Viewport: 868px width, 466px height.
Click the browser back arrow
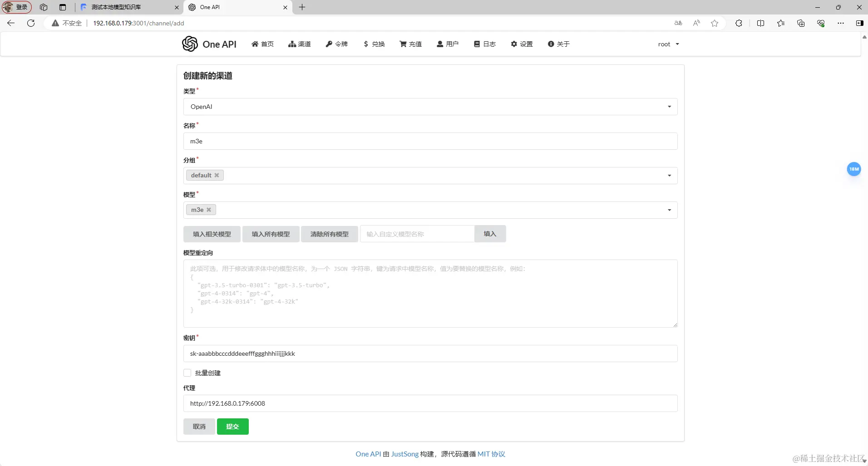tap(11, 23)
